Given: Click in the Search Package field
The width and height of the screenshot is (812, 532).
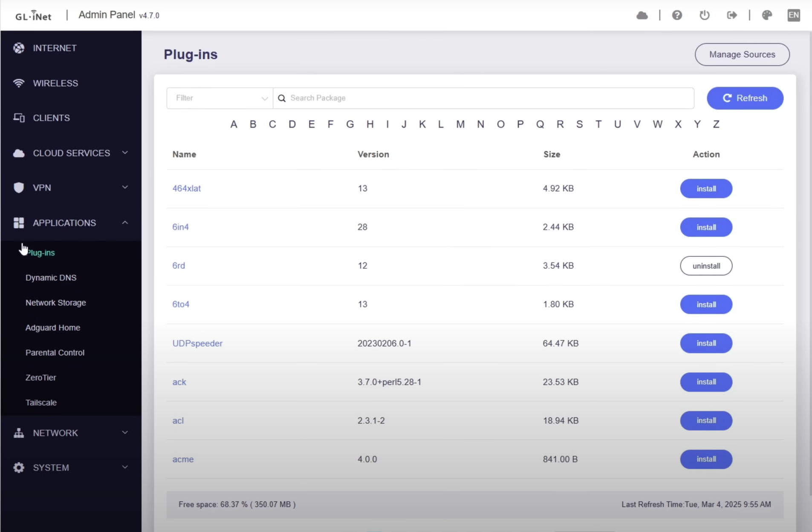Looking at the screenshot, I should pos(484,98).
